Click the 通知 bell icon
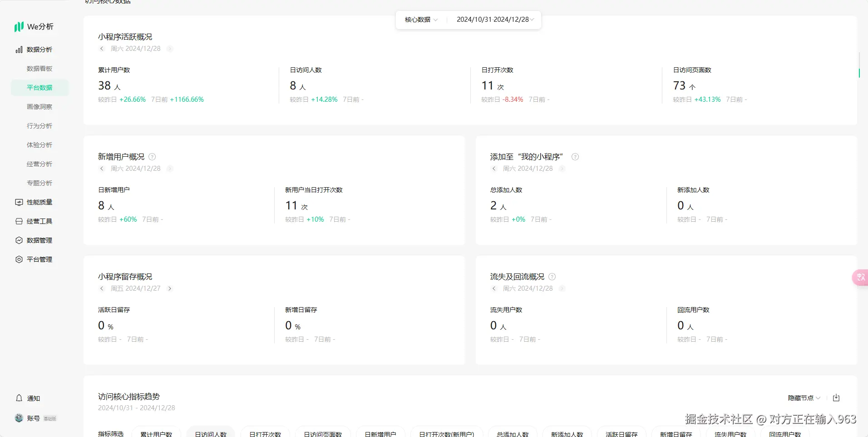 pos(19,398)
